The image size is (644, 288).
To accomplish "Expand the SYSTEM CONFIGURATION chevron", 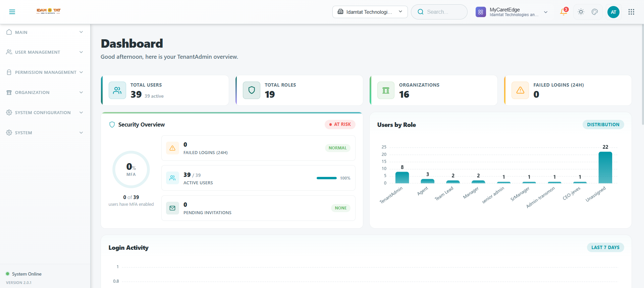I will tap(81, 112).
